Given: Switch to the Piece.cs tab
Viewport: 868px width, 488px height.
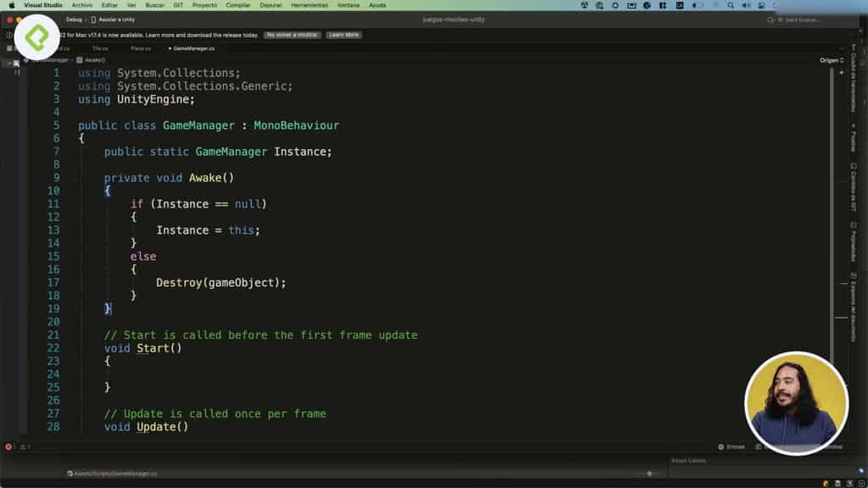Looking at the screenshot, I should (141, 48).
